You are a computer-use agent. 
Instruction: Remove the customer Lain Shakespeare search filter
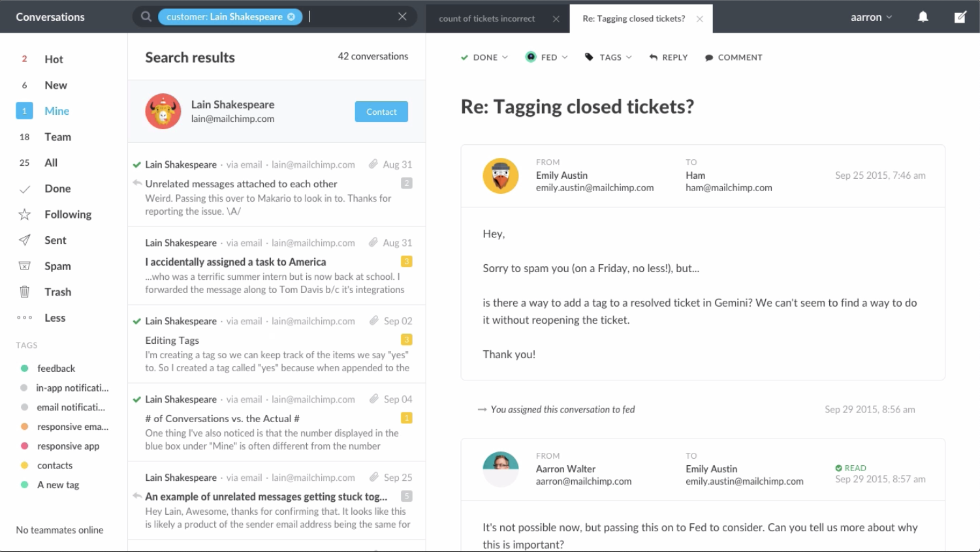coord(291,17)
